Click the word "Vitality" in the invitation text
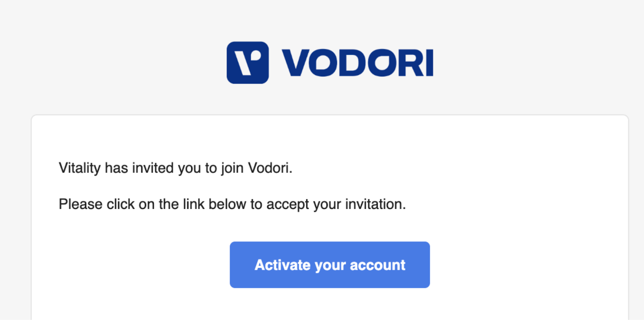The image size is (644, 320). coord(80,168)
